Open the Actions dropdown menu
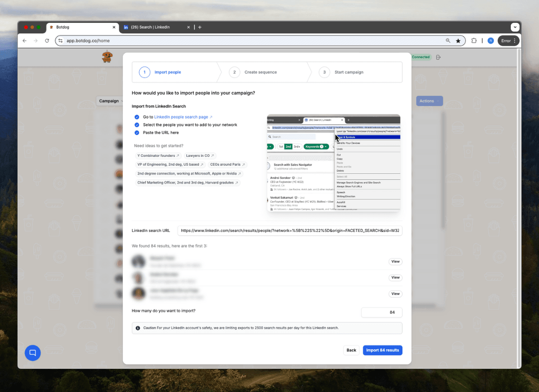Image resolution: width=539 pixels, height=392 pixels. tap(429, 101)
